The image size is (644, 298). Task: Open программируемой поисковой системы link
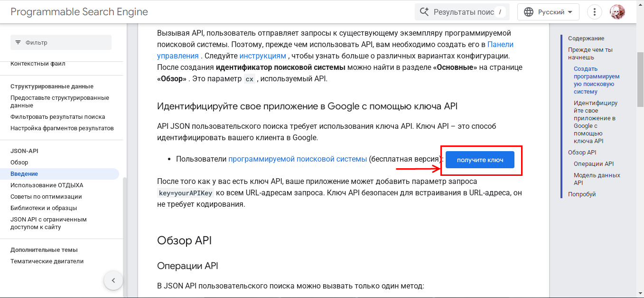coord(298,159)
